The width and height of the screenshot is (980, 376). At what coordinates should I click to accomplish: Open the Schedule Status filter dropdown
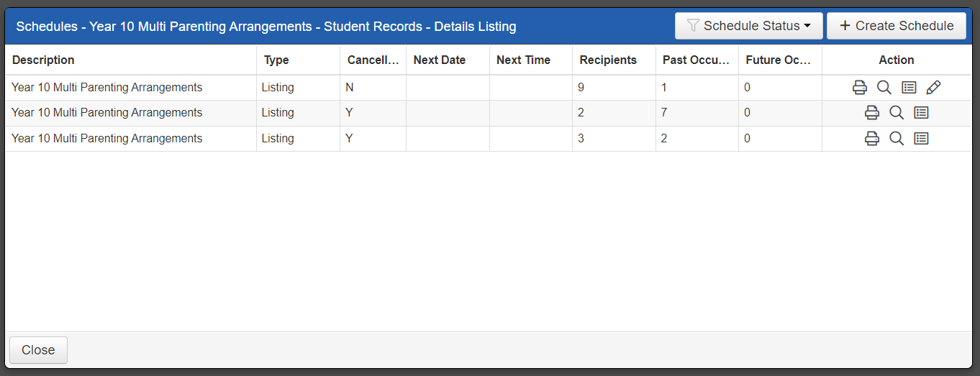pyautogui.click(x=748, y=26)
